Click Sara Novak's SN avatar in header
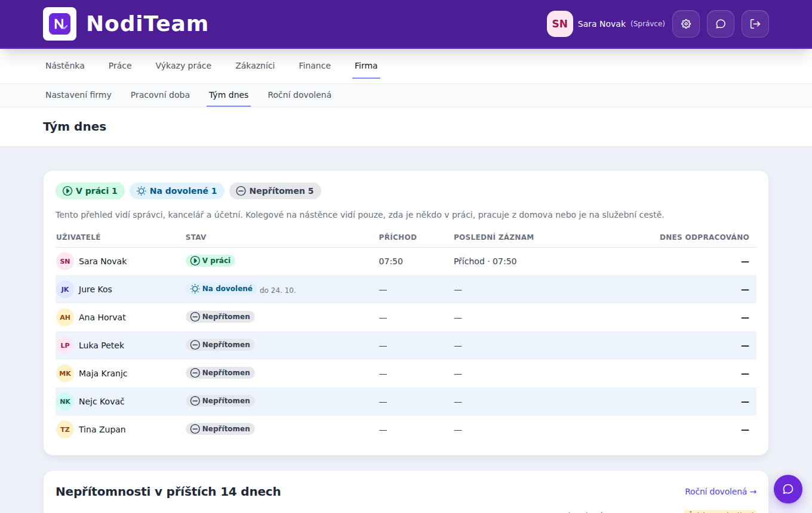The height and width of the screenshot is (513, 812). point(560,24)
